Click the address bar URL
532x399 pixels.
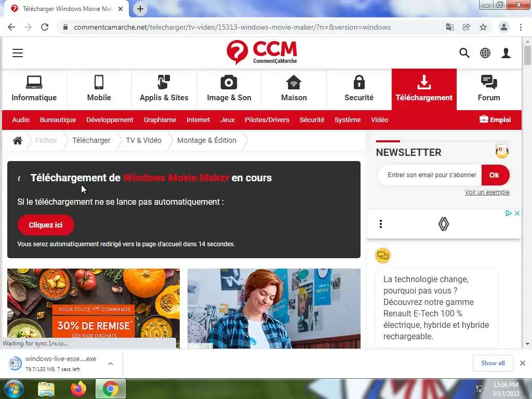pyautogui.click(x=232, y=27)
